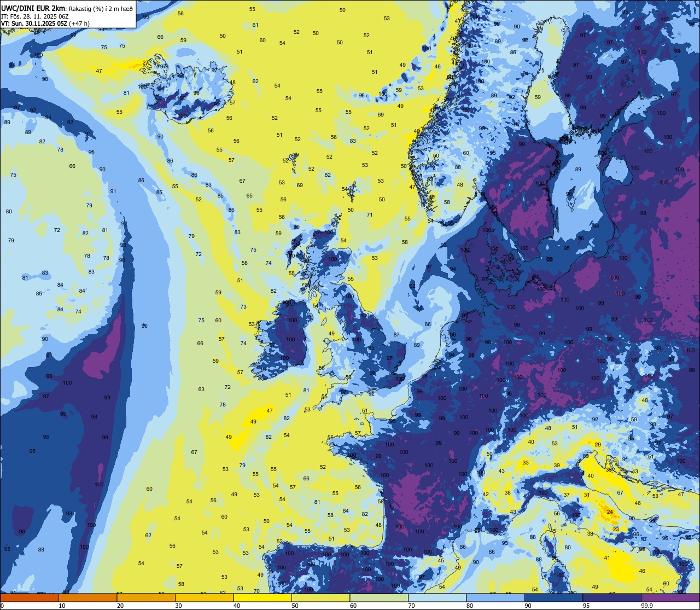Pick the pale green 60–70 legend segment

point(379,598)
